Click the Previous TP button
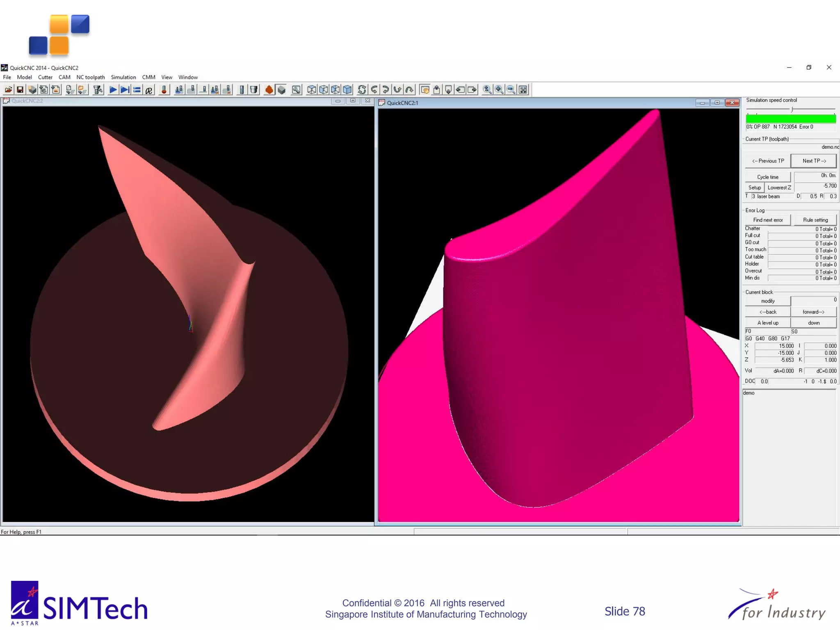Screen dimensions: 840x630 coord(767,161)
